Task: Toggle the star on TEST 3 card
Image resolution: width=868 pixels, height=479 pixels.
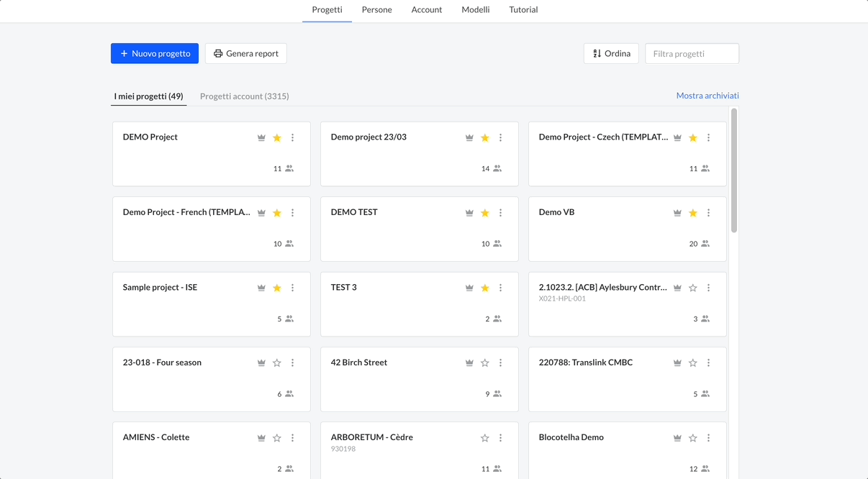Action: (x=485, y=288)
